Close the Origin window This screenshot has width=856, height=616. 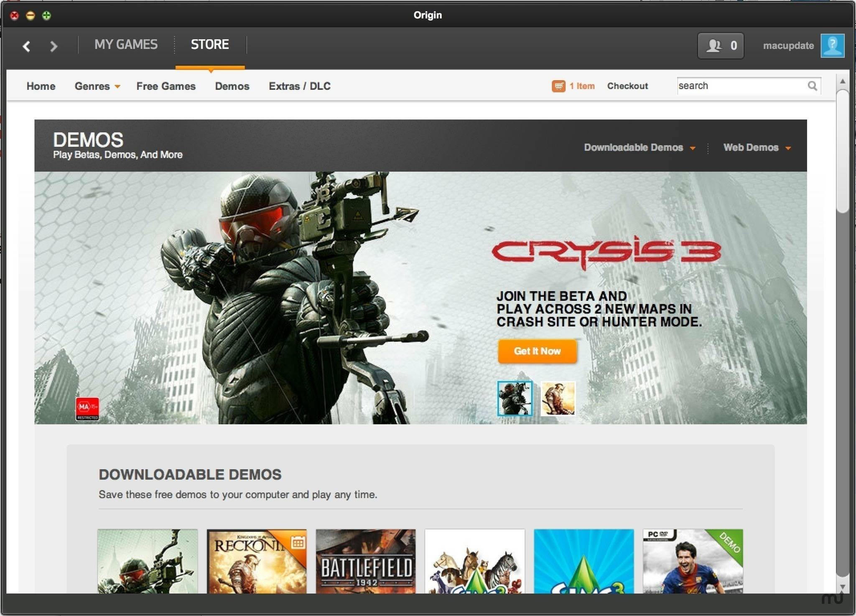click(15, 15)
